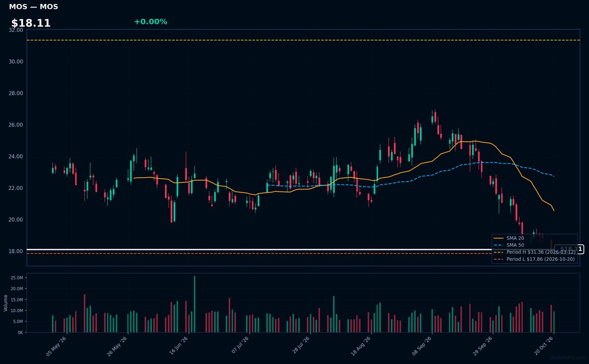Select the 08 Sep '26 date label

(421, 347)
